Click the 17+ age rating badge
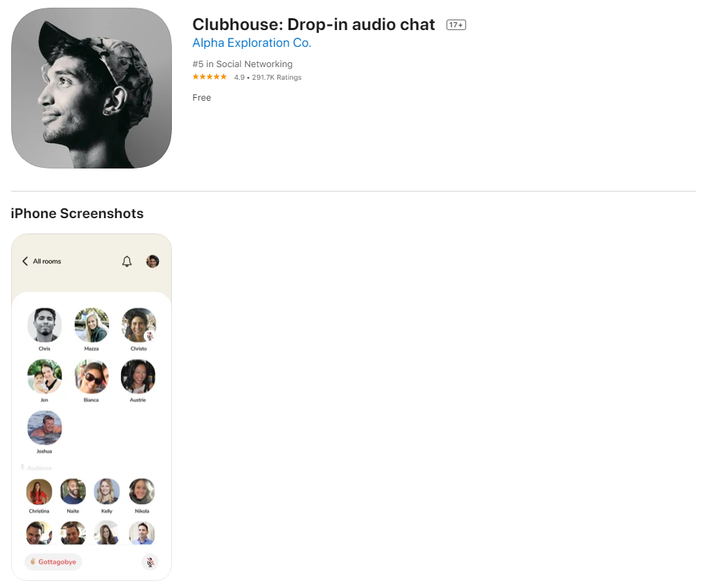The height and width of the screenshot is (588, 703). [x=456, y=24]
